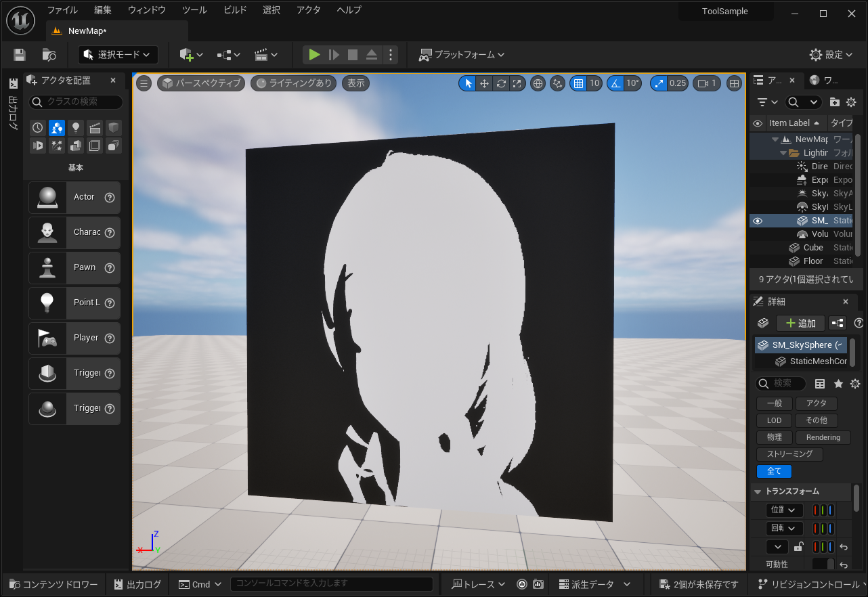Open the ウィンドウ menu

tap(147, 10)
